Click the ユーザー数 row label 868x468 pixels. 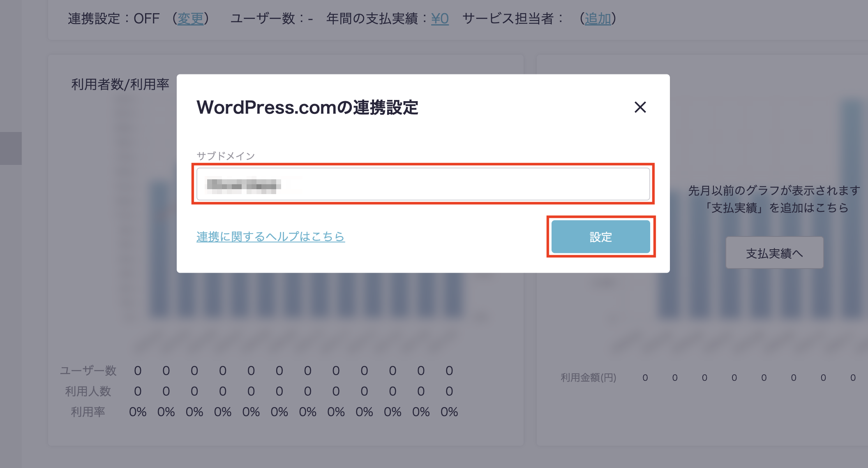tap(88, 371)
